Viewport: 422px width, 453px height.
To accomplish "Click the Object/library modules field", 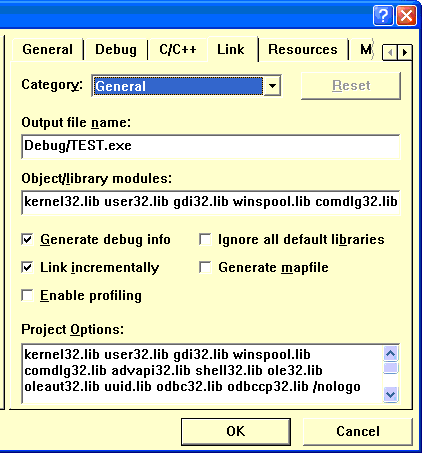I will pos(210,202).
